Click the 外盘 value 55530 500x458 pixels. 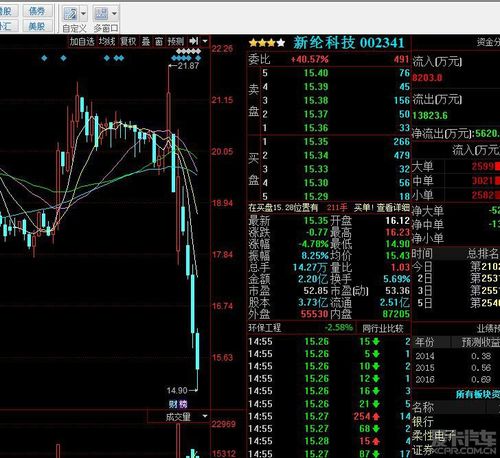pyautogui.click(x=314, y=314)
